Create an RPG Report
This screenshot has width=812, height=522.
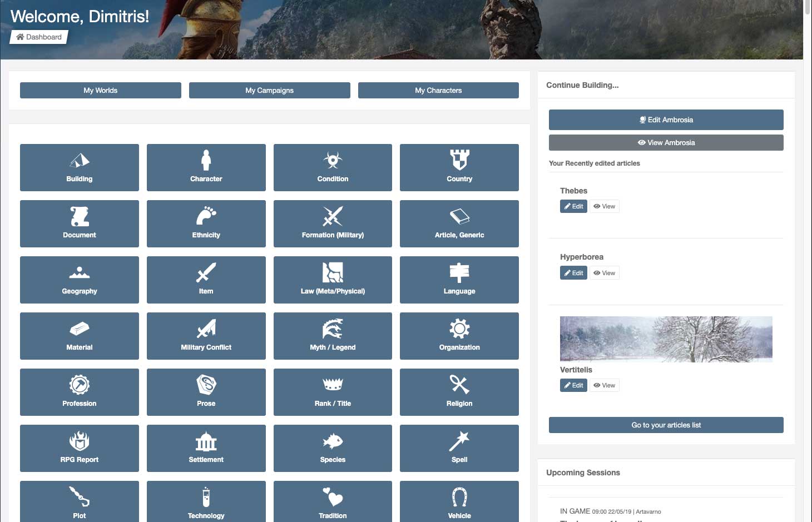tap(79, 448)
